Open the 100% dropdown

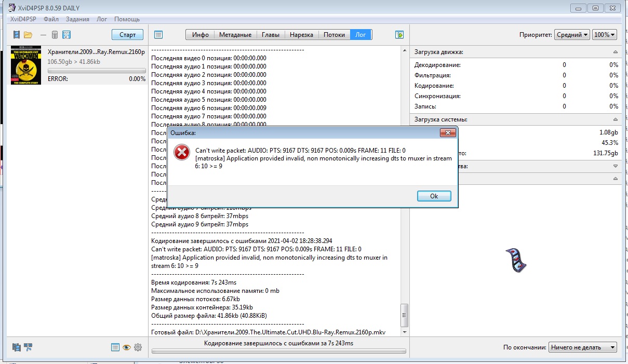605,35
